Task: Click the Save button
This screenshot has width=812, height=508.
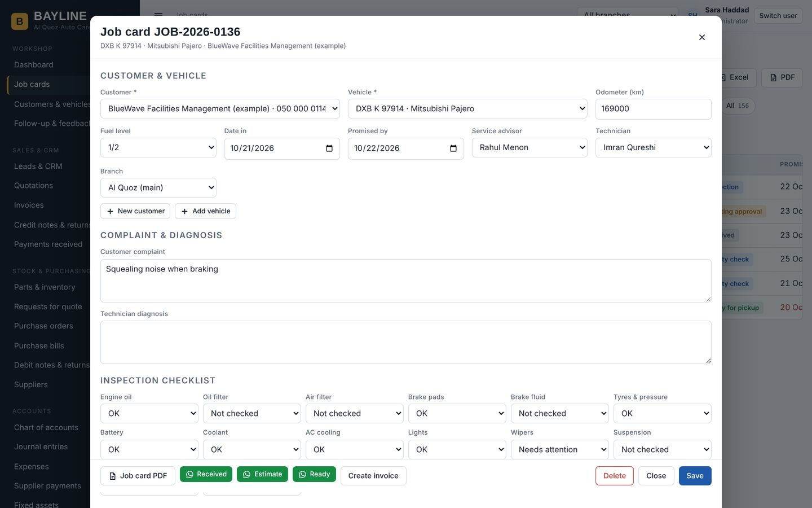Action: [695, 476]
